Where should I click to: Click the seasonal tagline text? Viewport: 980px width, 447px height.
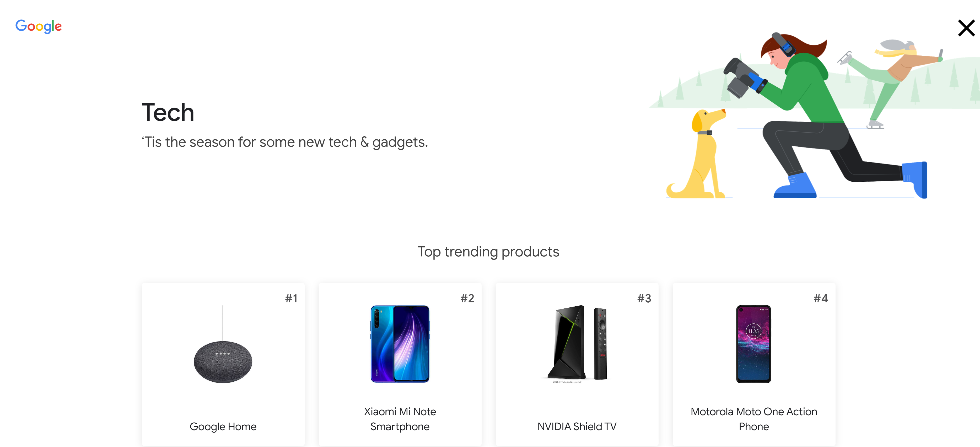tap(285, 142)
